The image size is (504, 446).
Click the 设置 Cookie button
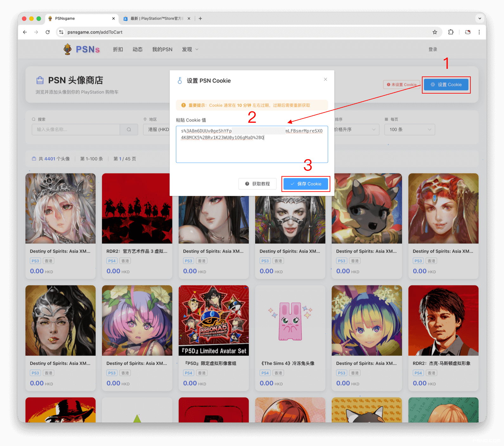pyautogui.click(x=446, y=85)
